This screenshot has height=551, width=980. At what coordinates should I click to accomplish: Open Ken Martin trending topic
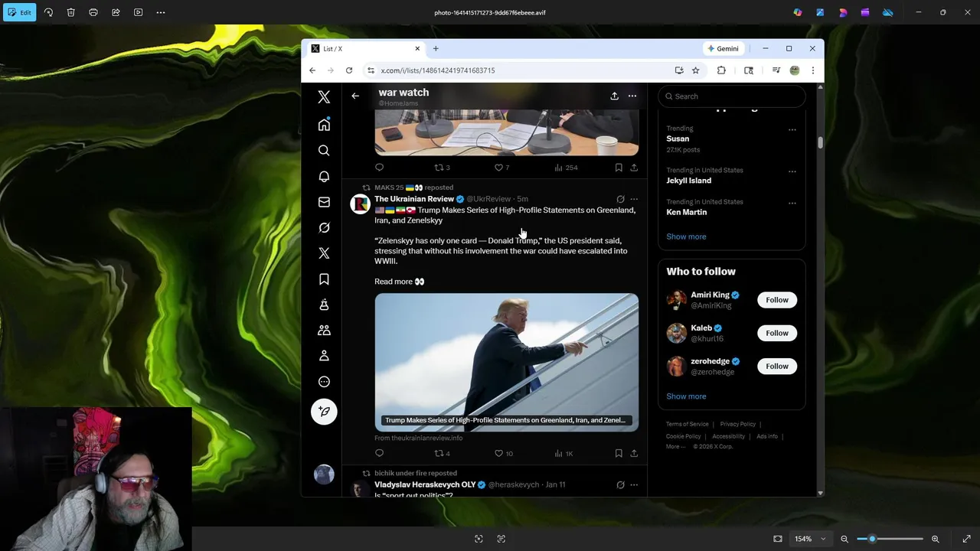coord(687,212)
